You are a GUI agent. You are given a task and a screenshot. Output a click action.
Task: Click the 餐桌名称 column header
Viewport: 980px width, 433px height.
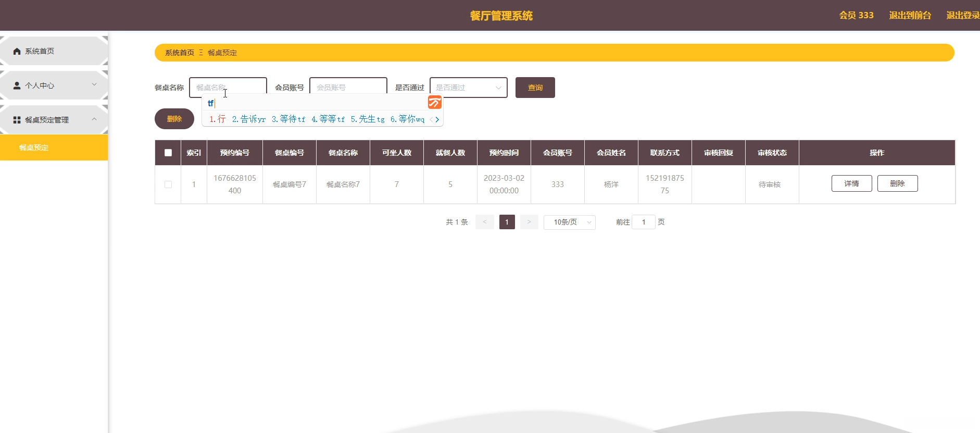click(343, 153)
